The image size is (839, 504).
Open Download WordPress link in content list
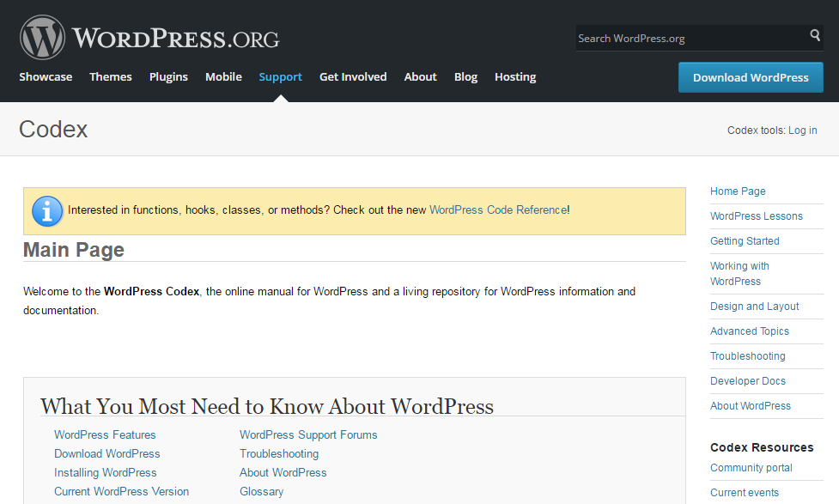click(107, 453)
